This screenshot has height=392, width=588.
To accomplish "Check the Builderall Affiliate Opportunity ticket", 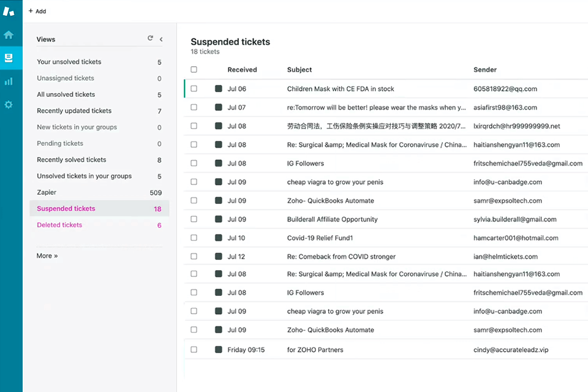I will pyautogui.click(x=194, y=219).
